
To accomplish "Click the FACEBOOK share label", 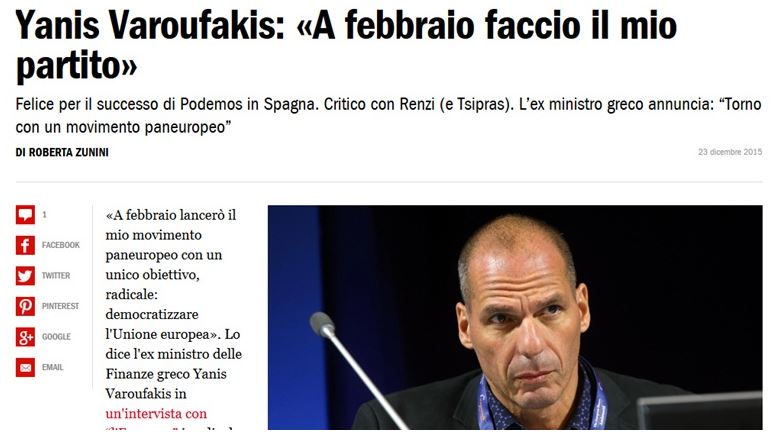I will [61, 245].
